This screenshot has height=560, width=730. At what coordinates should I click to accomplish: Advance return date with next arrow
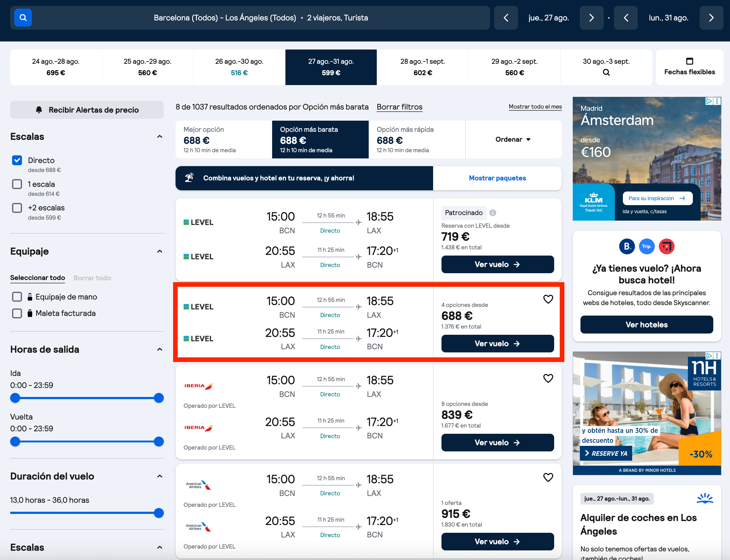pyautogui.click(x=711, y=18)
